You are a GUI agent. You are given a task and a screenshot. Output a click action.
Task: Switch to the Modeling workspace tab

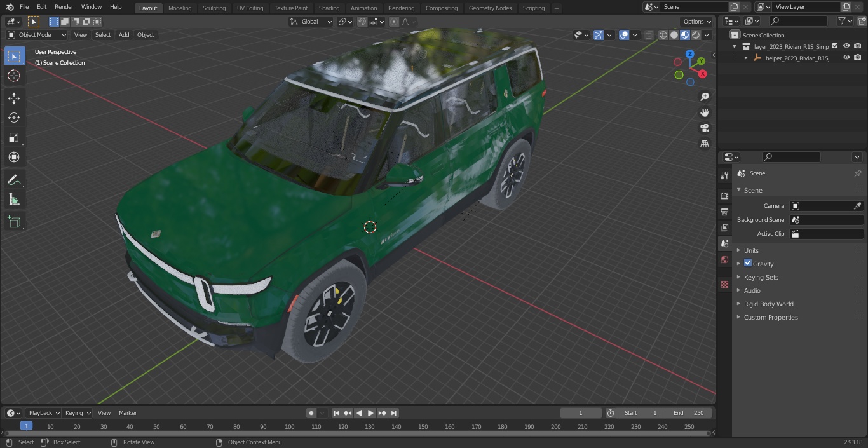(180, 8)
